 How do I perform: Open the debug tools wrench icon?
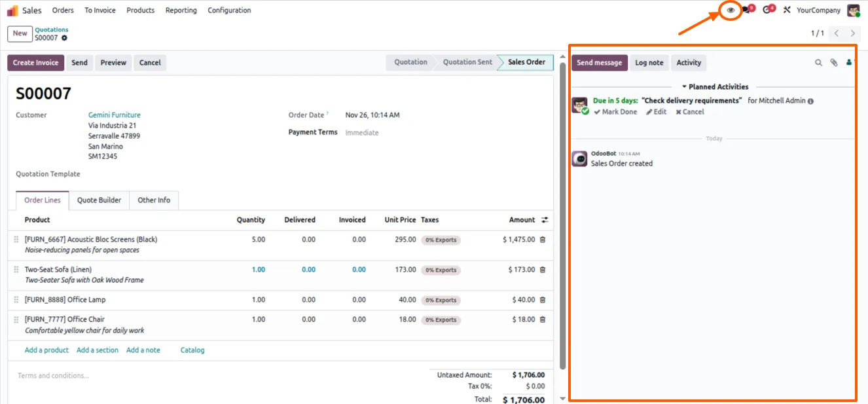coord(787,10)
